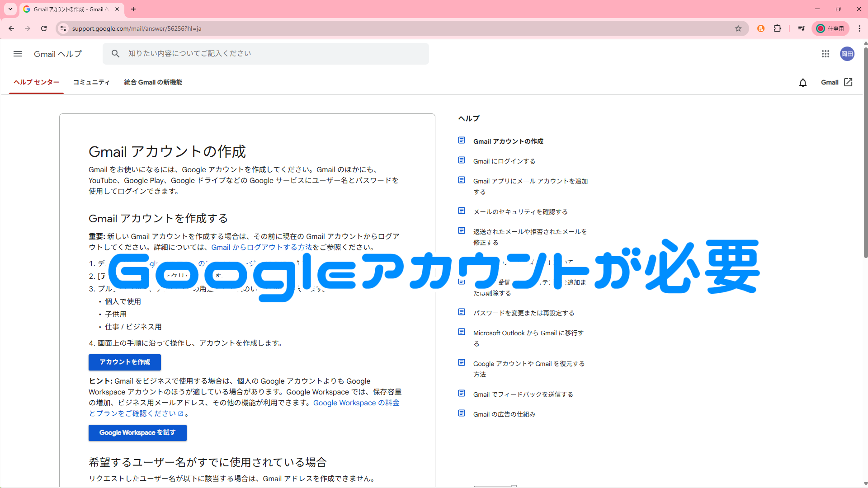Open the Gmail からログアウトする方法 link
Image resolution: width=868 pixels, height=488 pixels.
(261, 247)
